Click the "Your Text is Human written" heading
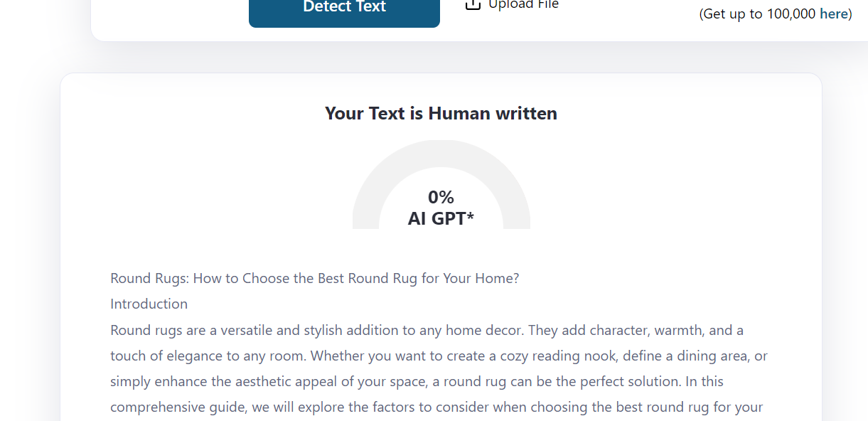The image size is (868, 421). click(441, 113)
